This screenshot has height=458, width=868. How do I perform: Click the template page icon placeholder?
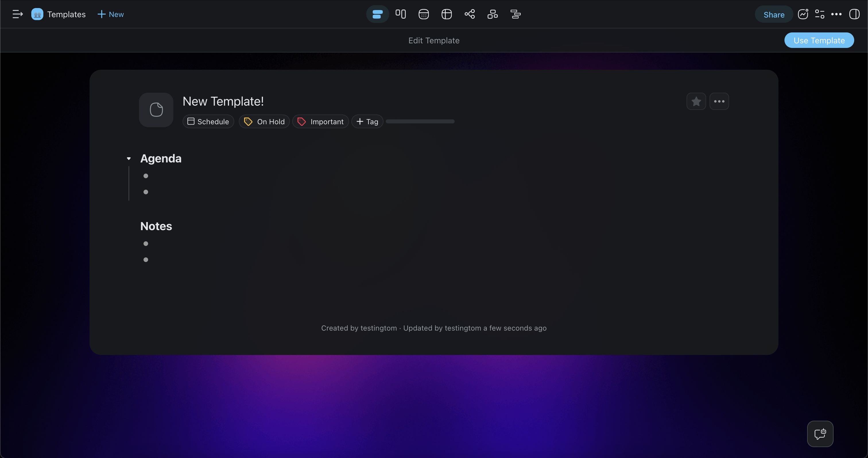coord(156,110)
